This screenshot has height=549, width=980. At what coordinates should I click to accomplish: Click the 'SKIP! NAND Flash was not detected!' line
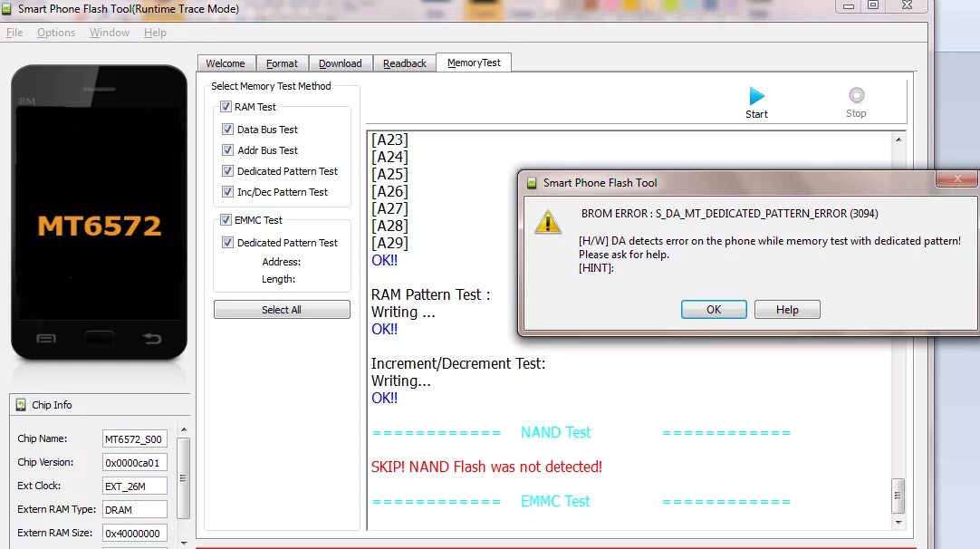(x=486, y=467)
